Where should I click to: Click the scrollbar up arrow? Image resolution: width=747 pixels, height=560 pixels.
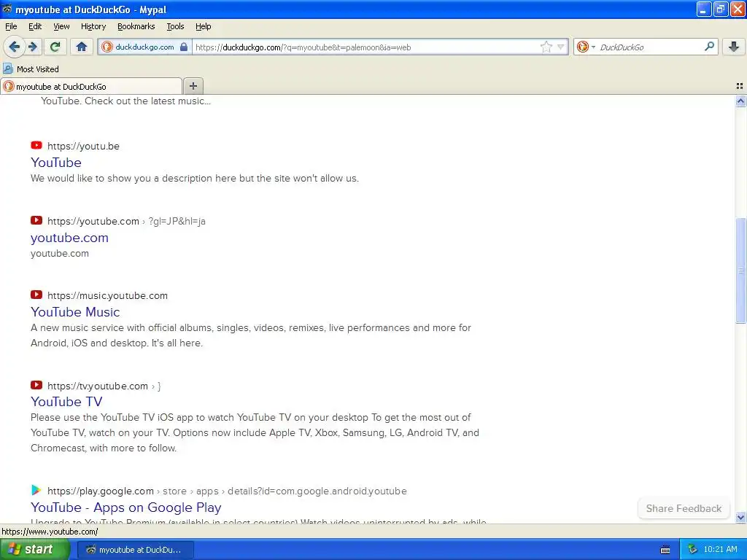740,101
